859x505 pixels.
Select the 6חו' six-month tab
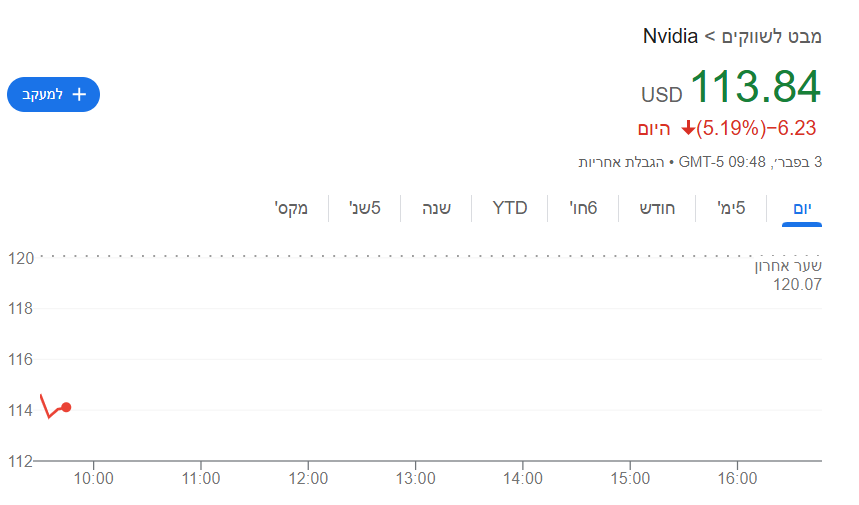[x=584, y=208]
